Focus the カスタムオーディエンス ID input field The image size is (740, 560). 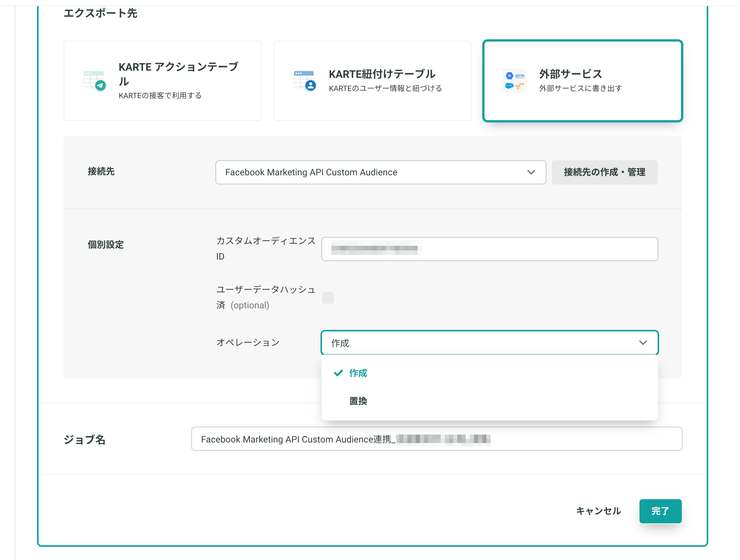[x=489, y=249]
